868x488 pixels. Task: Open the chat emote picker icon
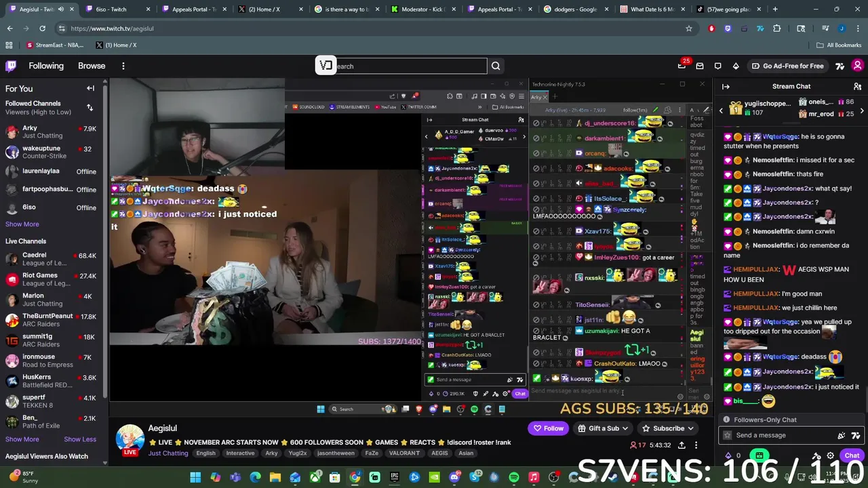[x=842, y=436]
